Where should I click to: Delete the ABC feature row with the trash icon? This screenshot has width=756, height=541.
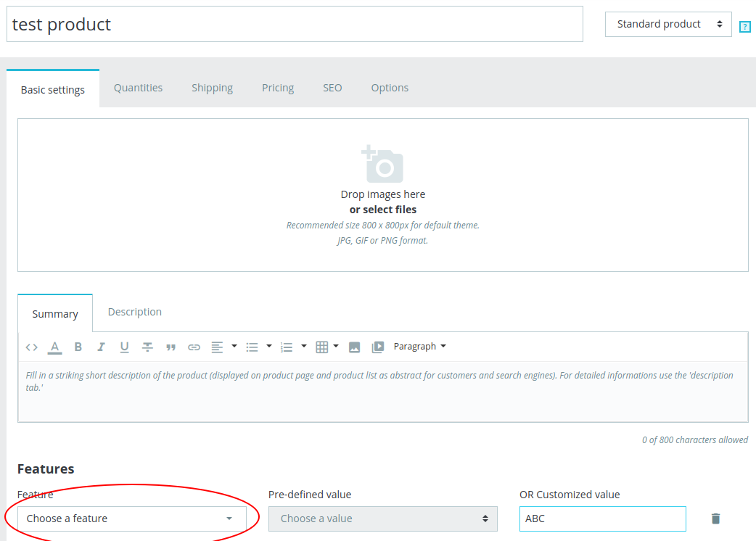[715, 519]
